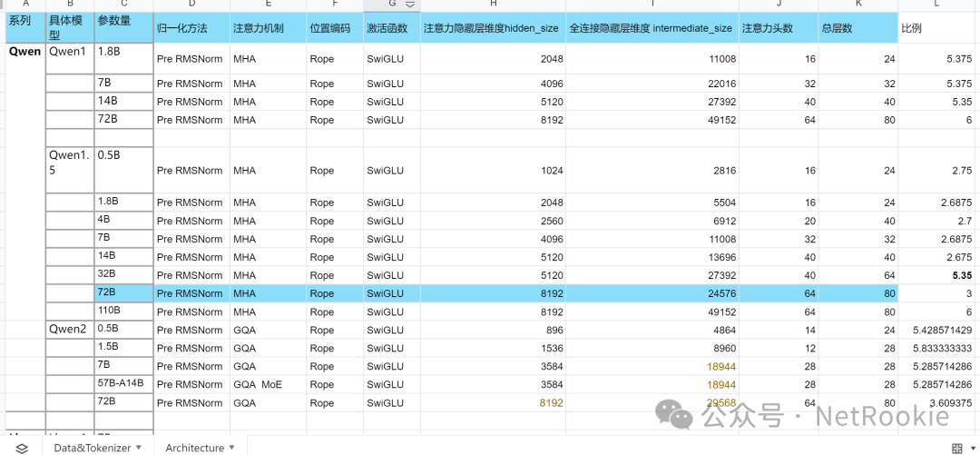Switch to the Architecture sheet tab
Screen dimensions: 980x455
pyautogui.click(x=195, y=448)
